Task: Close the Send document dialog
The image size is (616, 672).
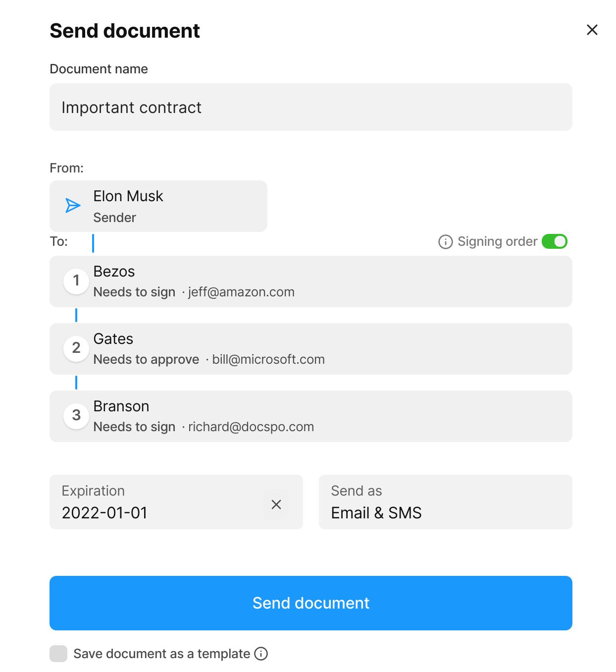Action: pyautogui.click(x=592, y=30)
